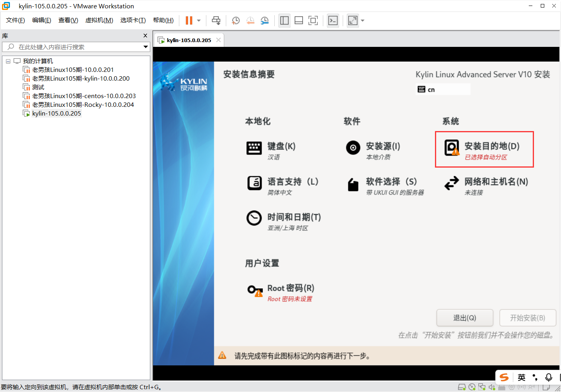Click the CD/DVD drive status icon
The width and height of the screenshot is (561, 392).
tap(472, 387)
